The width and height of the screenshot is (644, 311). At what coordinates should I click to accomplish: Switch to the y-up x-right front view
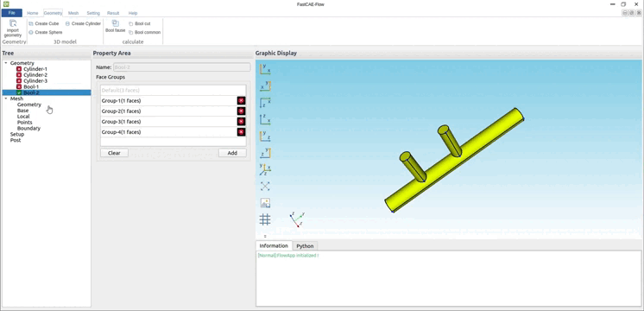[x=265, y=69]
